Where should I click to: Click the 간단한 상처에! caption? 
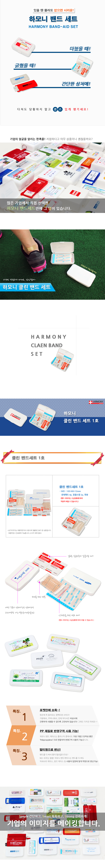(x=76, y=84)
